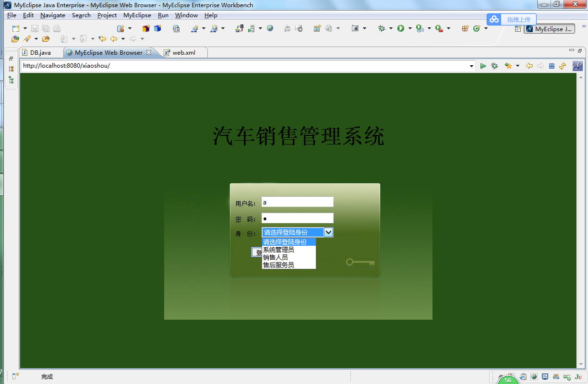Screen dimensions: 588x384
Task: Select 请选择登陆身份 list option
Action: pos(288,242)
